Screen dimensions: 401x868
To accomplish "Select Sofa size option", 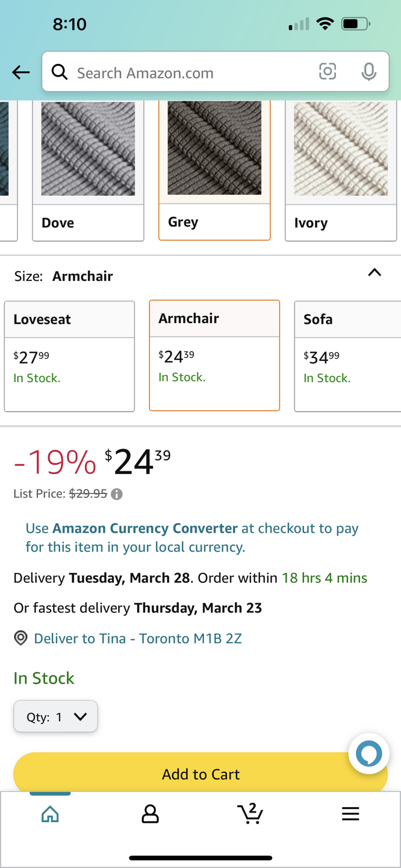I will click(x=347, y=356).
